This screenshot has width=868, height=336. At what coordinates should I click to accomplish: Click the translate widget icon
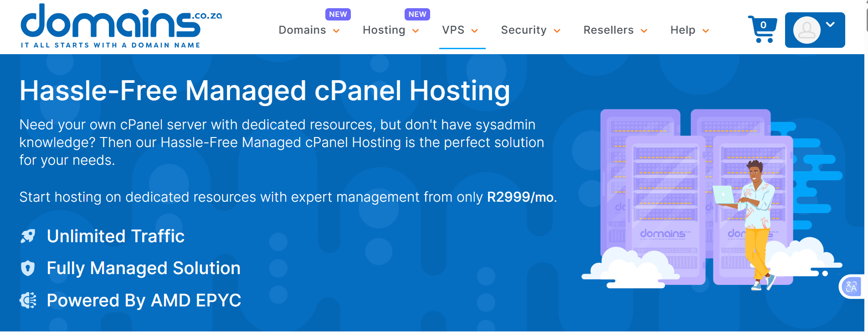pyautogui.click(x=851, y=287)
